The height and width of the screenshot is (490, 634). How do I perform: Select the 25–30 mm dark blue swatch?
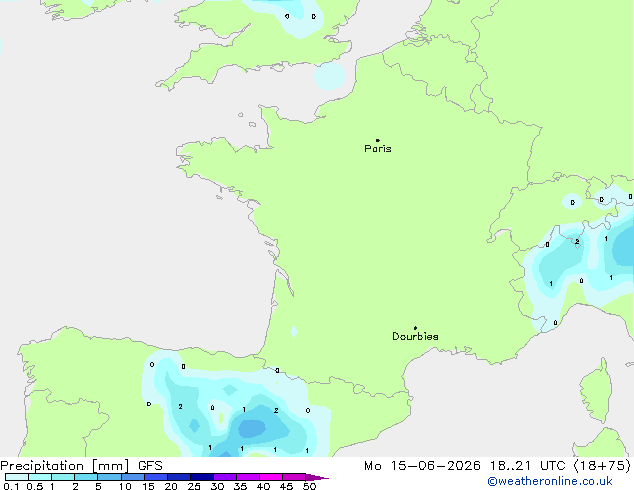202,477
